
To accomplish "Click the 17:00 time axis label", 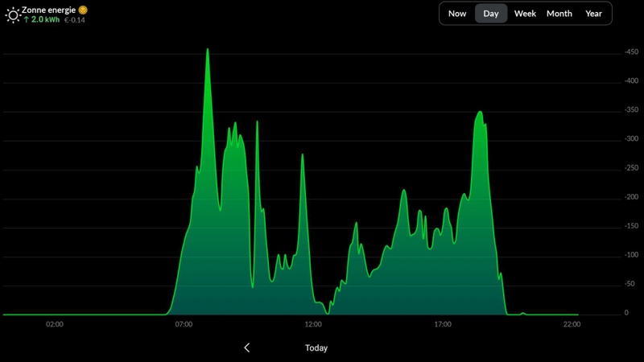I will [x=443, y=324].
